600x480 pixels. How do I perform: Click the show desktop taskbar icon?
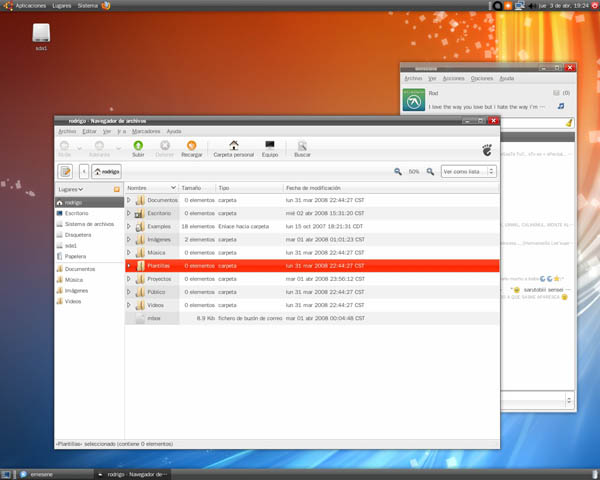[x=7, y=475]
